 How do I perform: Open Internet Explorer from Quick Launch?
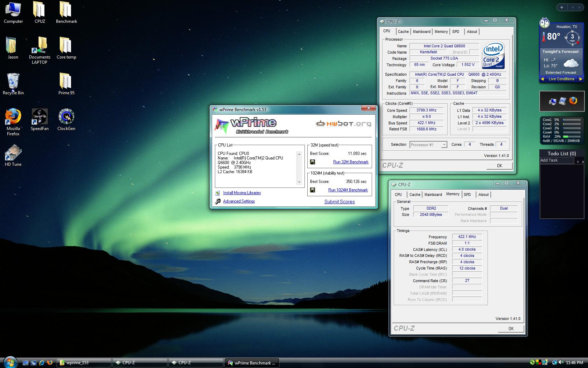42,363
